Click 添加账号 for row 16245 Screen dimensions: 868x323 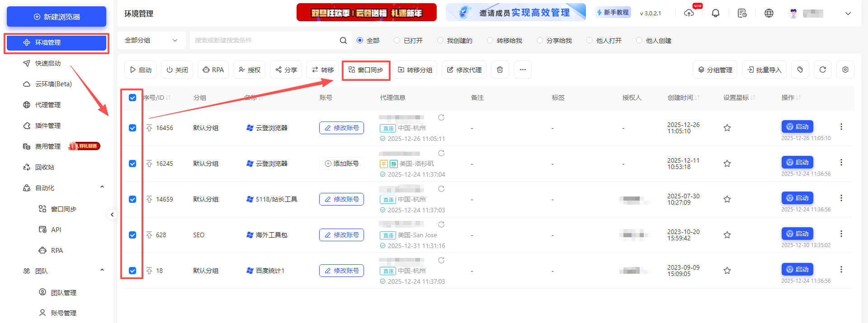click(341, 164)
